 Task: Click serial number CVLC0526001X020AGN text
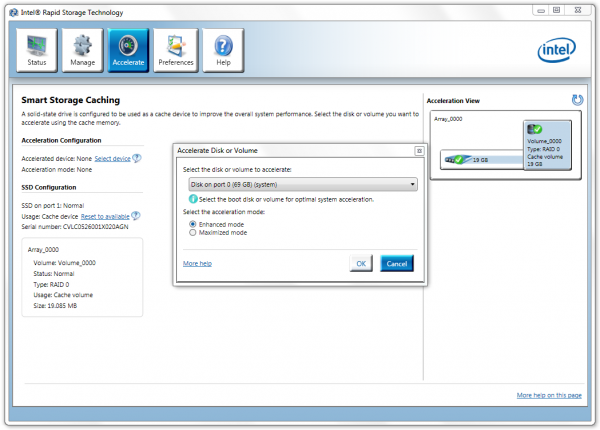pyautogui.click(x=96, y=227)
